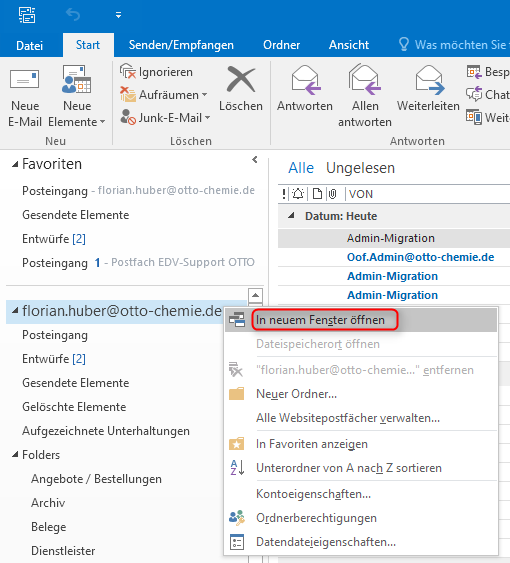Open Gelöschte Elemente folder
Viewport: 510px width, 563px height.
coord(74,407)
